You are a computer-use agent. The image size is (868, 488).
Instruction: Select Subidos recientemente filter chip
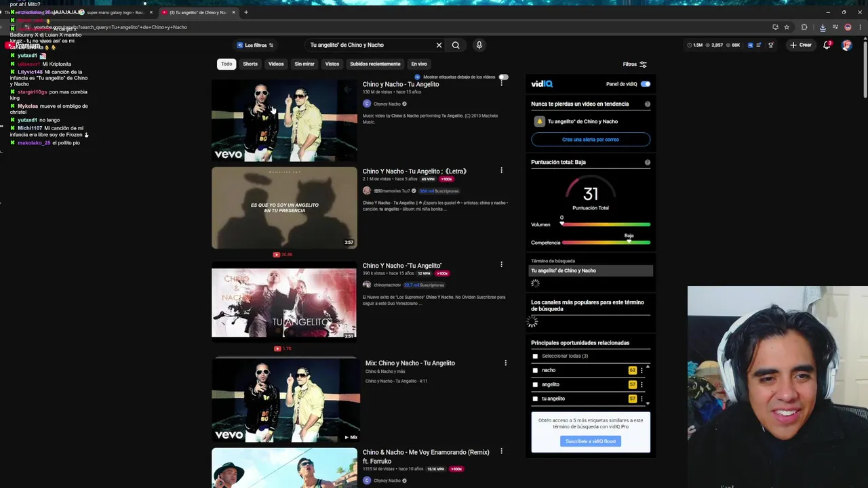click(375, 64)
